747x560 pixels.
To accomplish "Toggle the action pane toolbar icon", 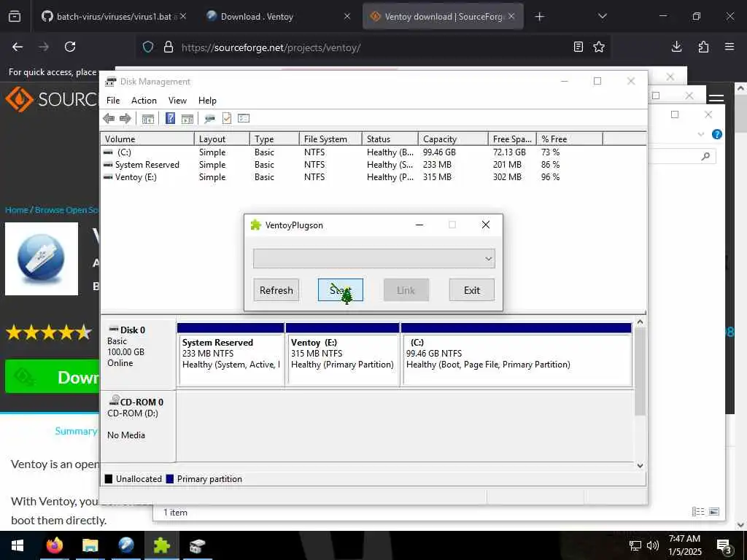I will [x=187, y=119].
